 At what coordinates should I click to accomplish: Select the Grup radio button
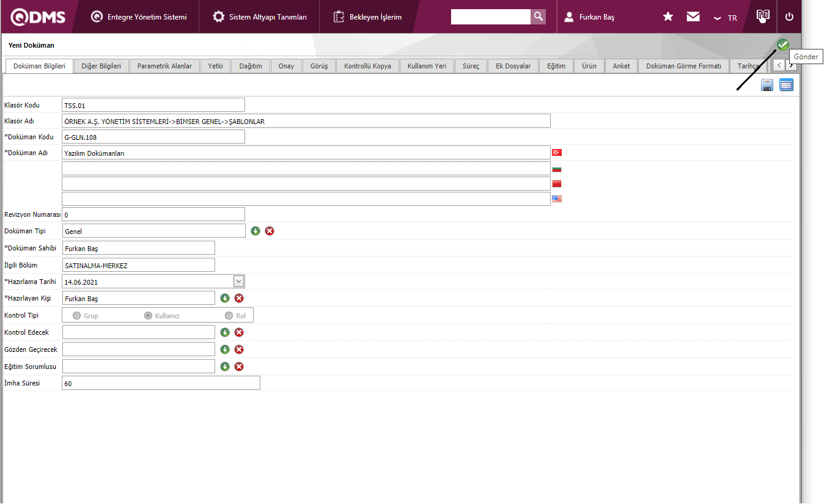[x=77, y=316]
